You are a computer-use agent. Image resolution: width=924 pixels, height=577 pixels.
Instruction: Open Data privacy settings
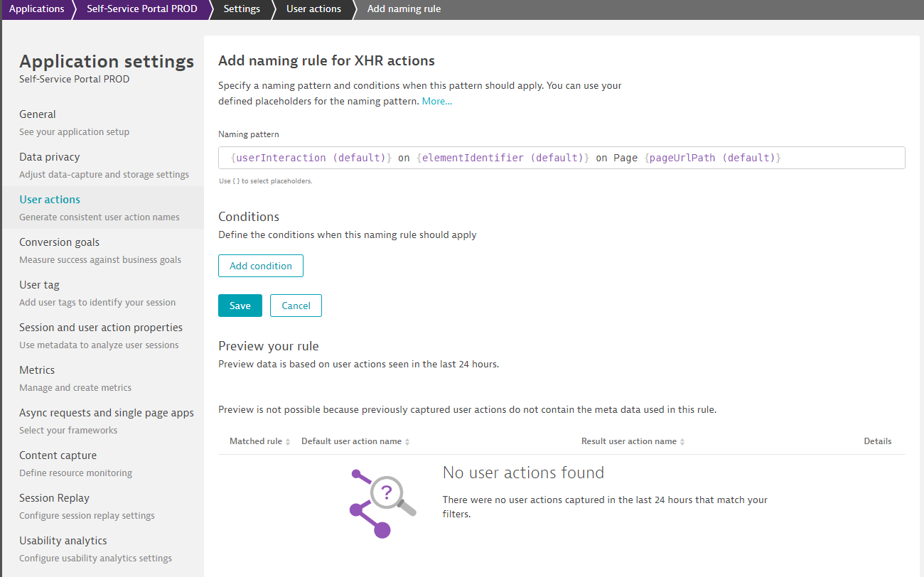click(x=50, y=157)
